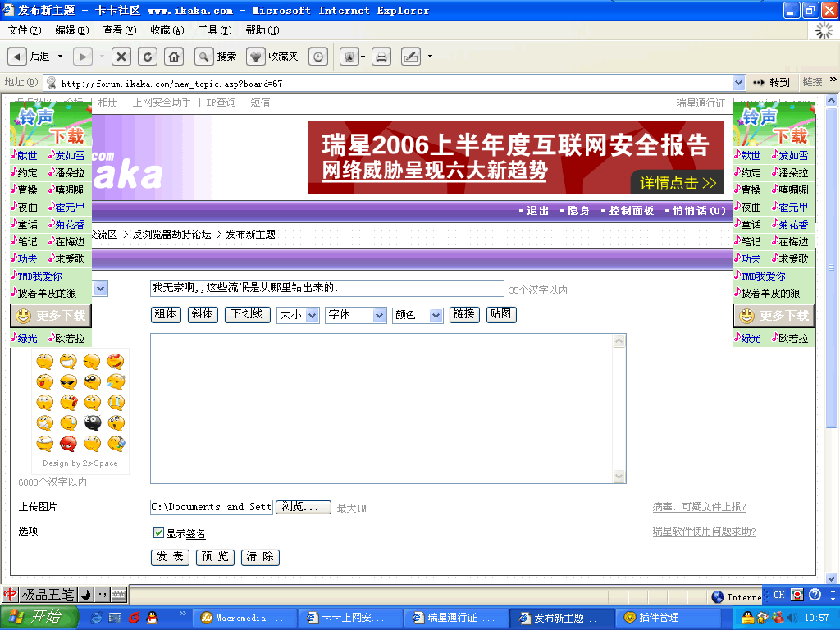840x630 pixels.
Task: Click the 清除 clear button
Action: (x=260, y=557)
